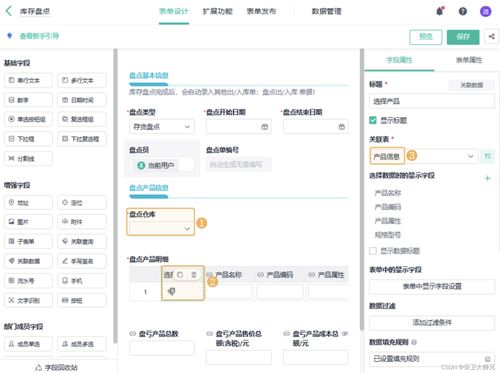This screenshot has height=373, width=500.
Task: Open the help question mark icon
Action: [463, 11]
